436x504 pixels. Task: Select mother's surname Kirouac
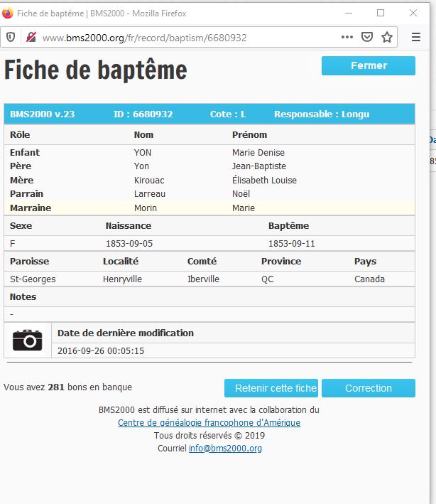coord(149,181)
